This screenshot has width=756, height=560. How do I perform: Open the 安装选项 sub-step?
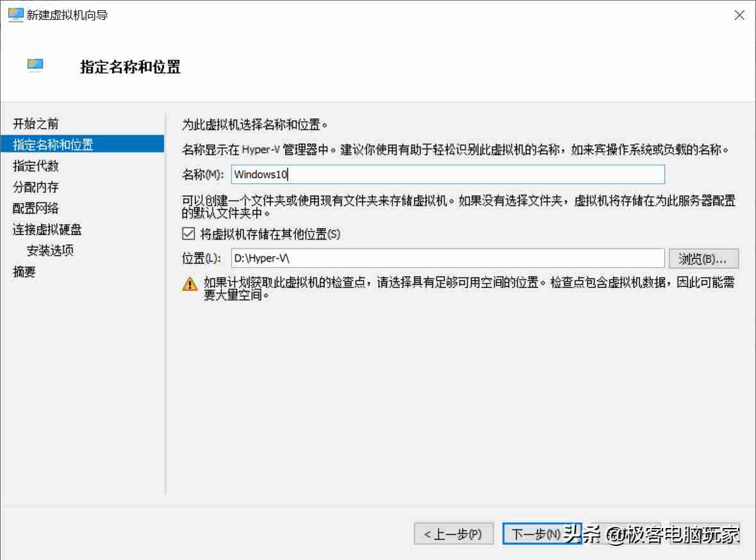[x=50, y=251]
